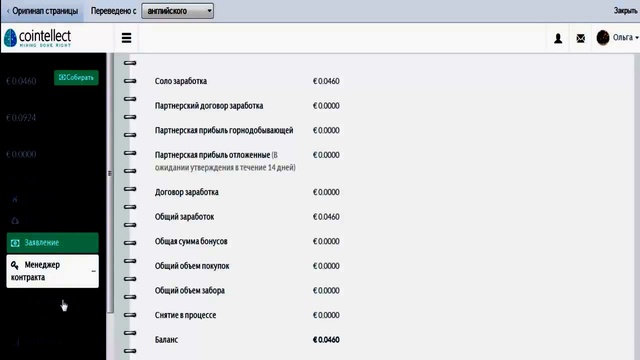Toggle the hamburger sidebar menu

127,38
